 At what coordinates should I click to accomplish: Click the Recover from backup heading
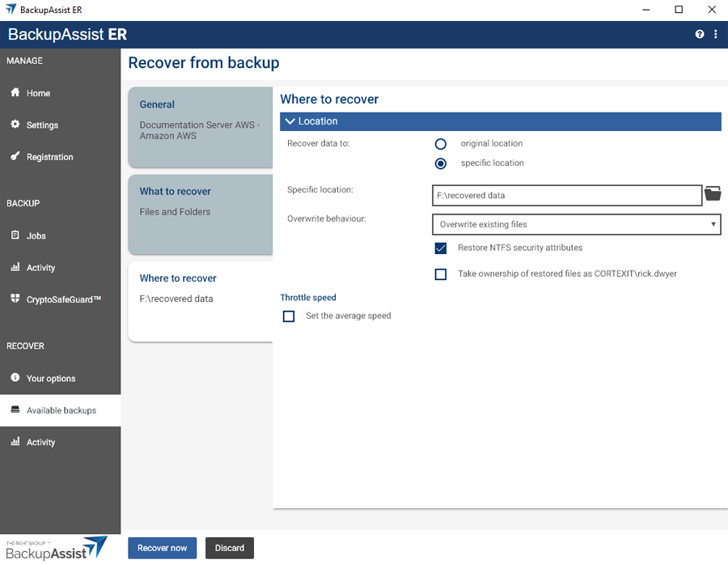204,63
